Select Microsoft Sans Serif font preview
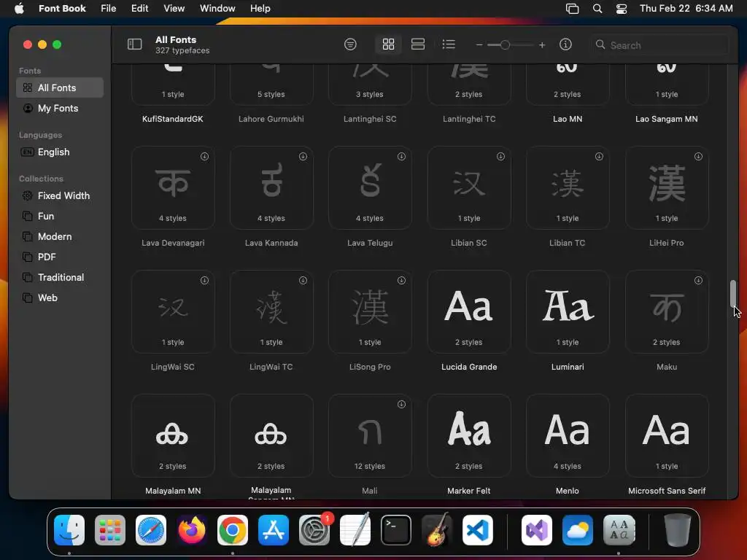The width and height of the screenshot is (747, 560). pos(667,435)
